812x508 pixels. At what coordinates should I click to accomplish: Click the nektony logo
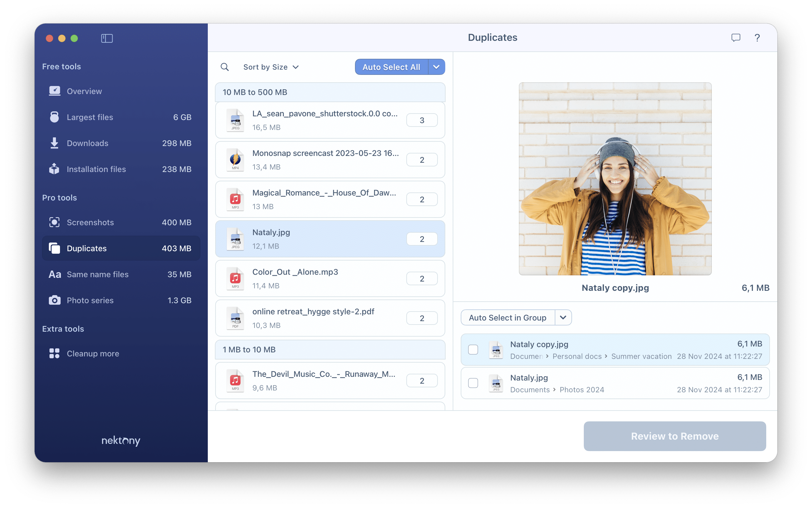121,441
